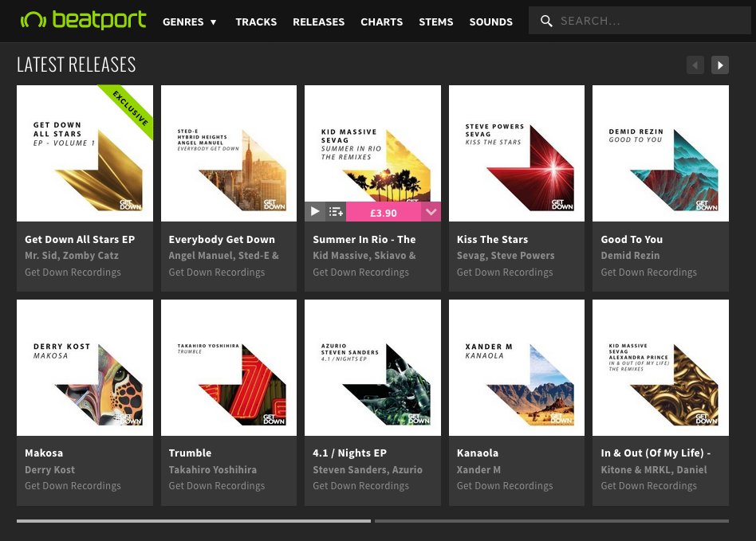View artists Sevag, Steve Powers
756x541 pixels.
tap(506, 256)
